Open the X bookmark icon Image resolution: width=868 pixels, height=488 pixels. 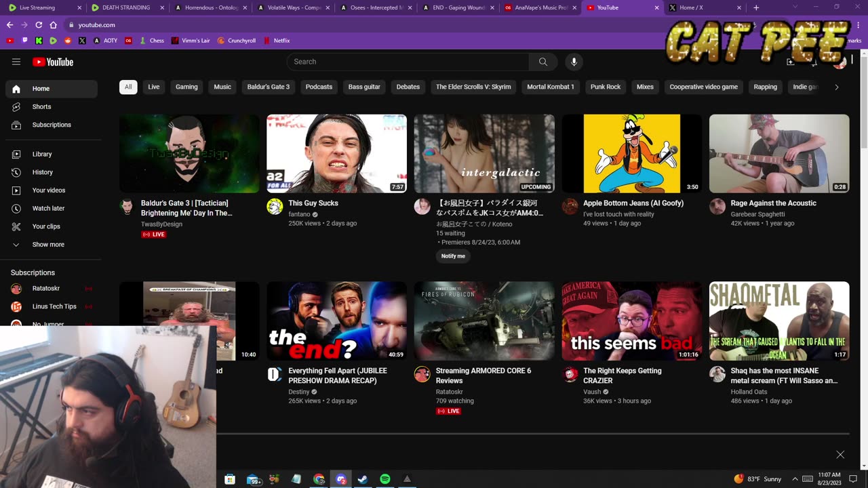[82, 41]
